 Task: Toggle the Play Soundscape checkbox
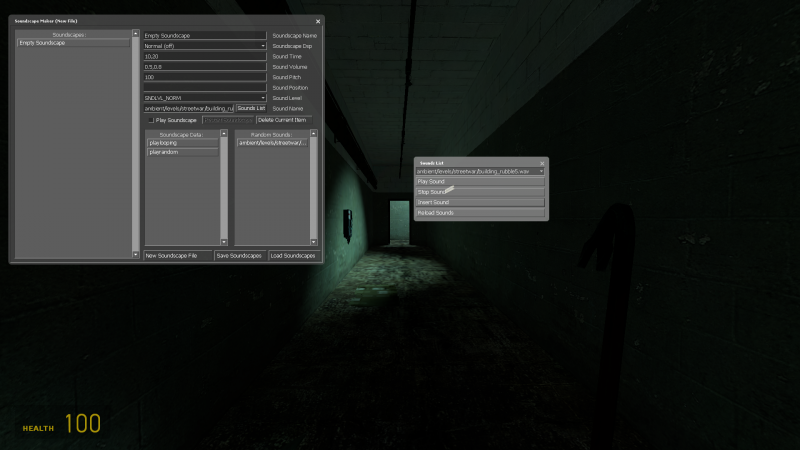(x=151, y=120)
